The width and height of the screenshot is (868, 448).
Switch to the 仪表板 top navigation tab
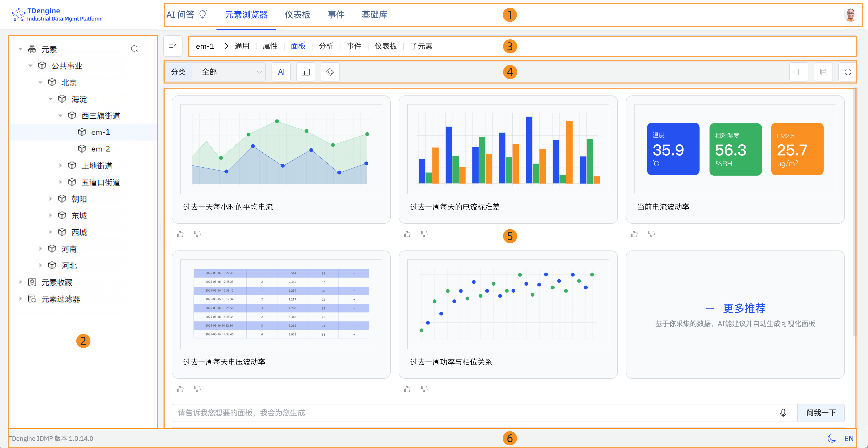pyautogui.click(x=297, y=14)
